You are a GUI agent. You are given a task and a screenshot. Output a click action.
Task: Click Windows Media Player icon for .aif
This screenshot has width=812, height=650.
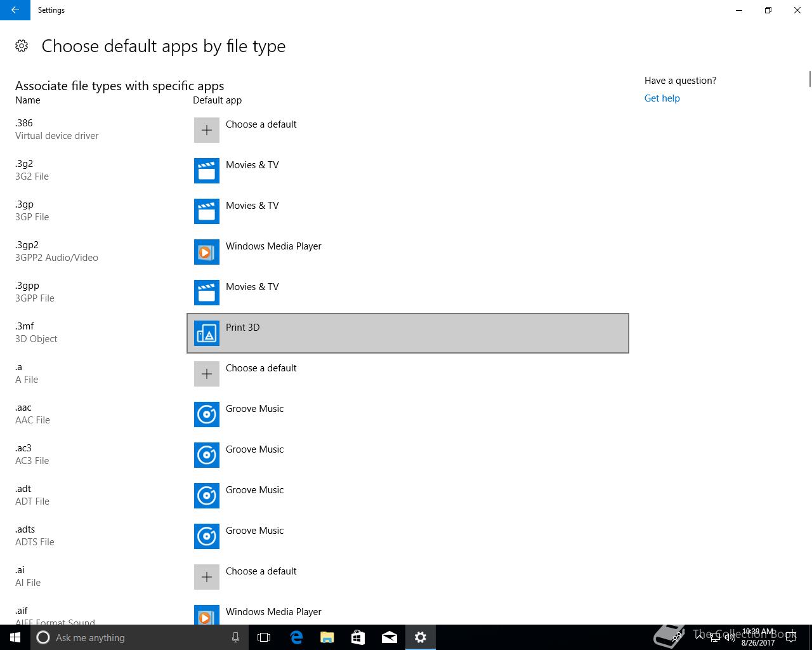206,614
